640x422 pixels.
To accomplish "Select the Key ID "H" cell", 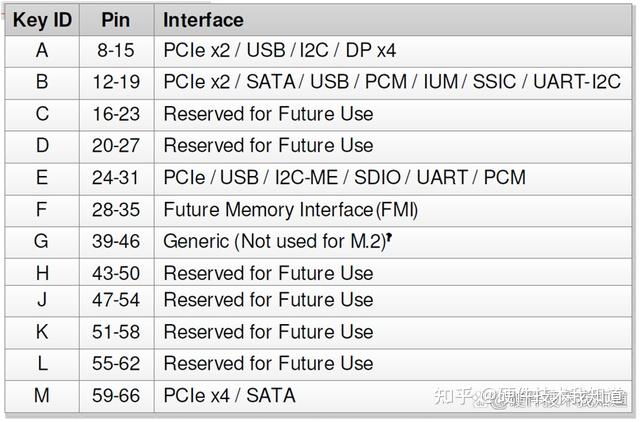I will click(x=42, y=272).
